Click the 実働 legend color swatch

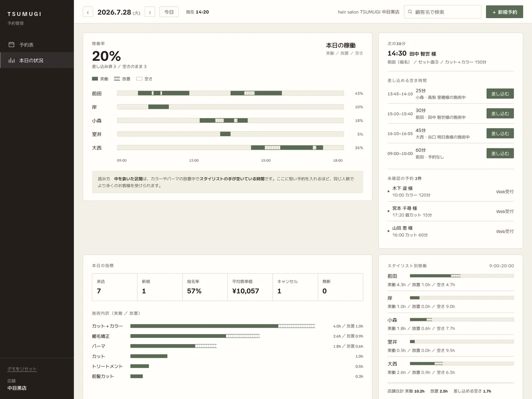tap(95, 79)
